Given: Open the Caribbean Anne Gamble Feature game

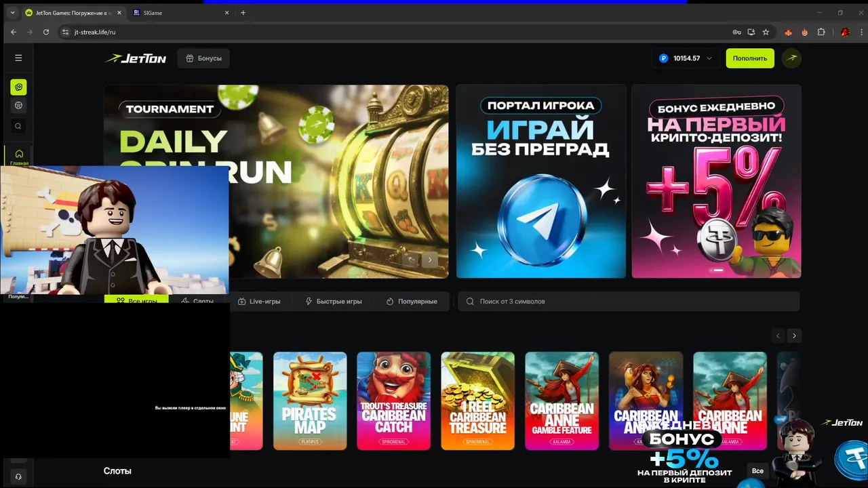Looking at the screenshot, I should (x=562, y=401).
